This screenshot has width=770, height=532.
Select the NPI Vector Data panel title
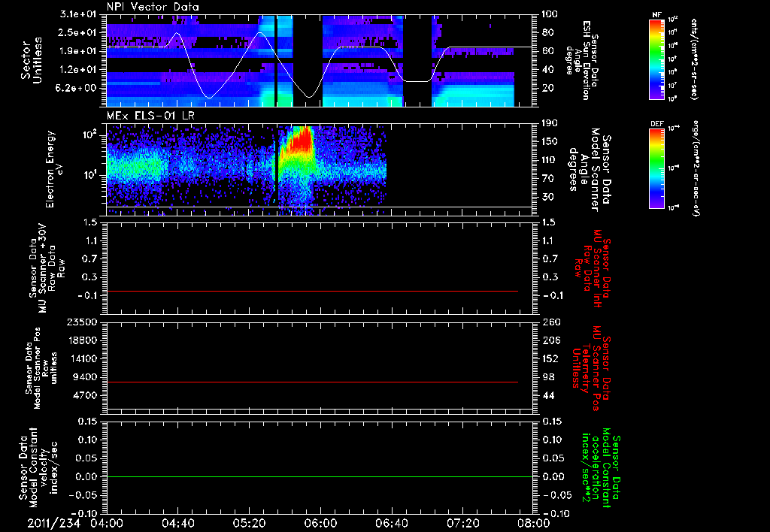coord(153,7)
